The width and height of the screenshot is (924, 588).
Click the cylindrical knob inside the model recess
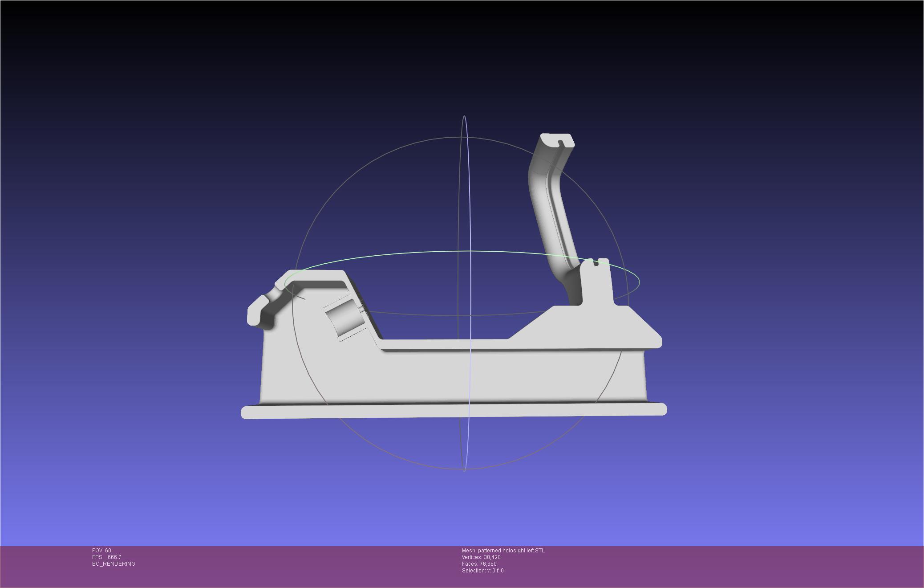(x=345, y=318)
